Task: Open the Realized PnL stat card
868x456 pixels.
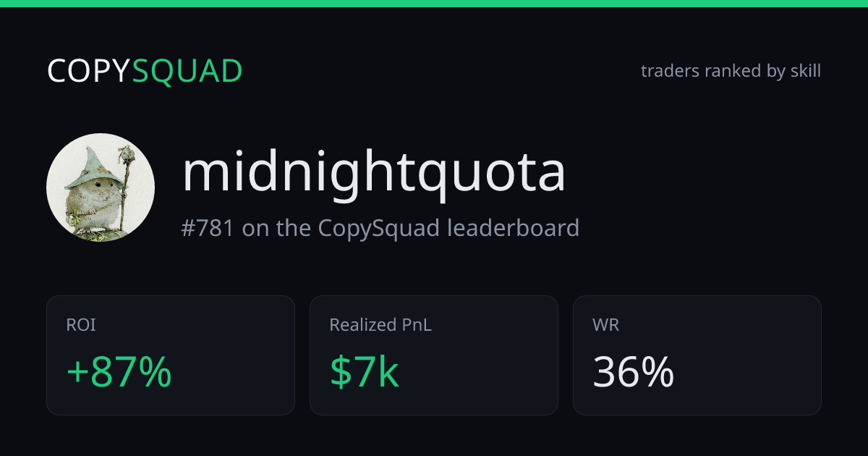Action: (x=434, y=355)
